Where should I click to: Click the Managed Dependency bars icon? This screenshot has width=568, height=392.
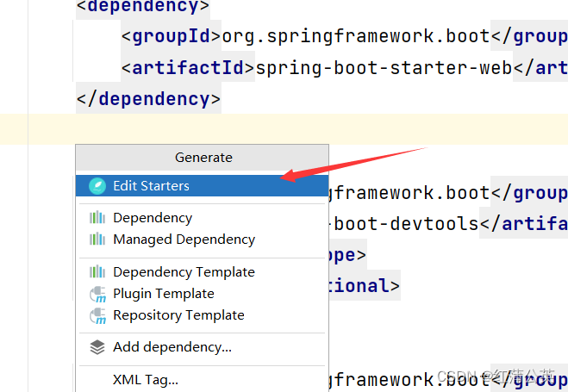click(97, 240)
